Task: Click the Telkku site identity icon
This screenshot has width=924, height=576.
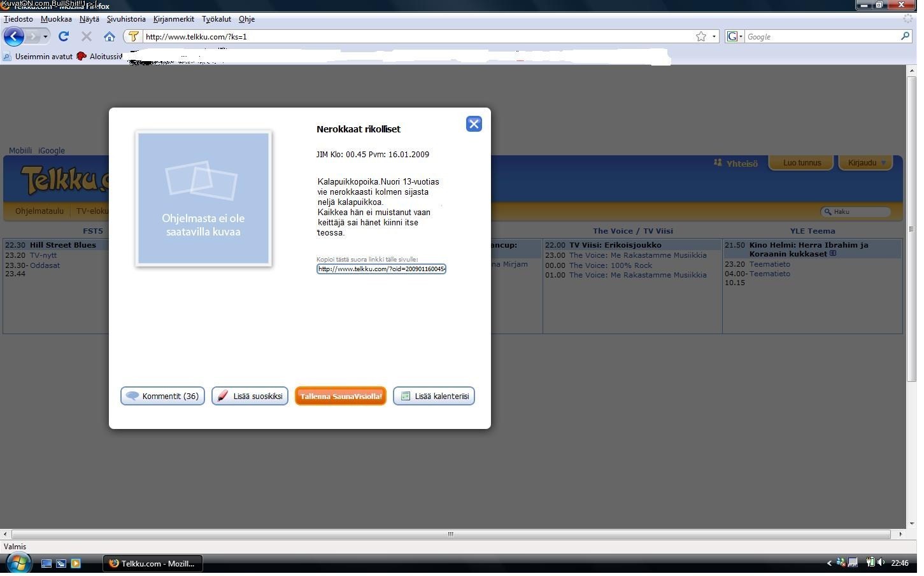Action: pyautogui.click(x=133, y=36)
